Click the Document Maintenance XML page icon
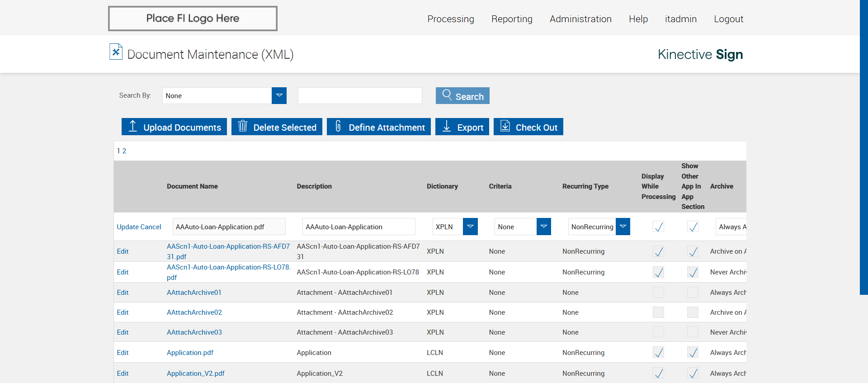The image size is (868, 383). pos(116,52)
